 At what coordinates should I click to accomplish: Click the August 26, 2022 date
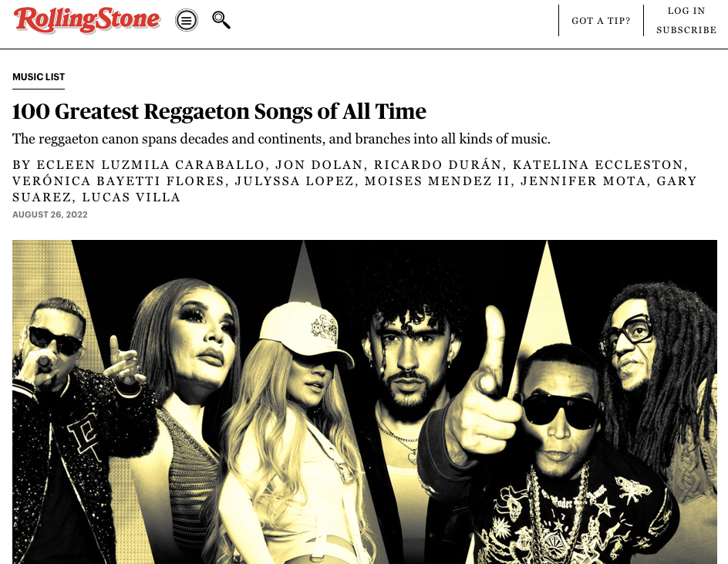pyautogui.click(x=50, y=214)
